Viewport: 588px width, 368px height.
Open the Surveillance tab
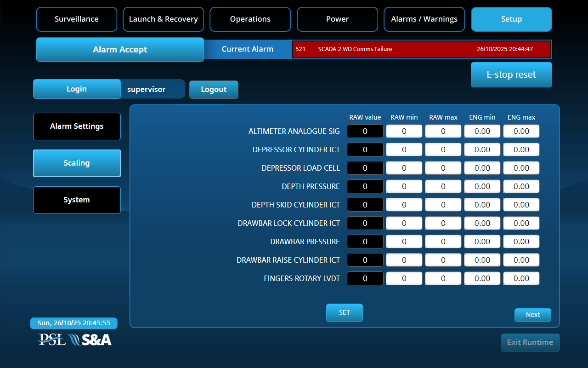click(76, 19)
